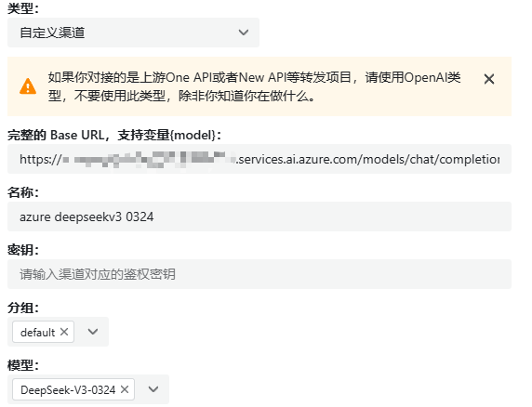
Task: Remove the default group tag
Action: click(x=64, y=332)
